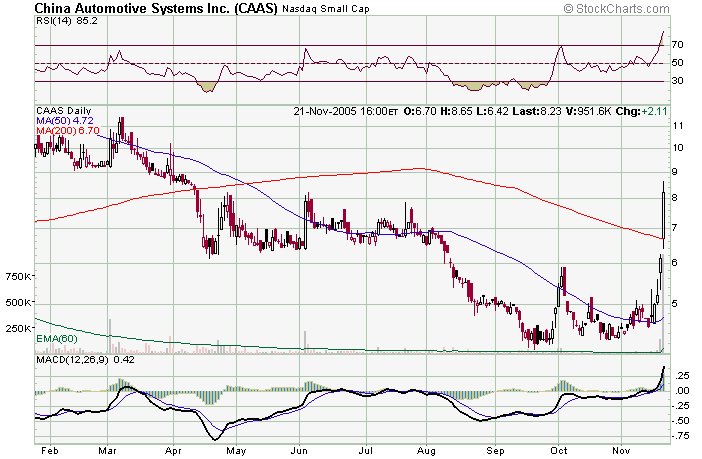Click the May month label on time axis
The width and height of the screenshot is (702, 459).
pyautogui.click(x=235, y=450)
